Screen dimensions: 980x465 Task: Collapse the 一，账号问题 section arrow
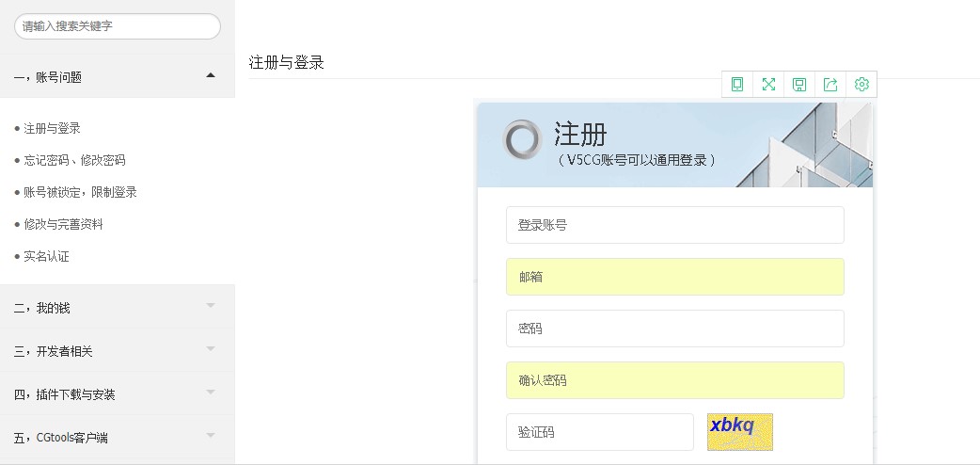(x=211, y=75)
